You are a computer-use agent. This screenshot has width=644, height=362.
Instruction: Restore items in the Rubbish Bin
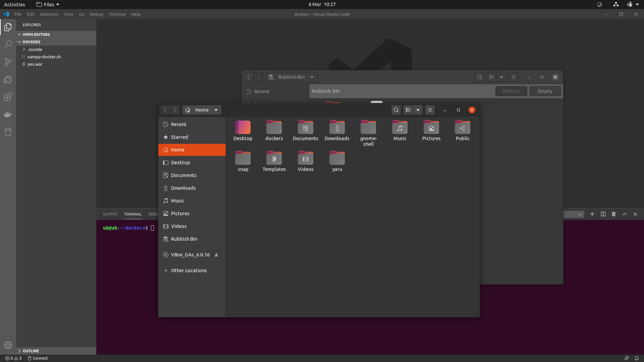pyautogui.click(x=511, y=91)
